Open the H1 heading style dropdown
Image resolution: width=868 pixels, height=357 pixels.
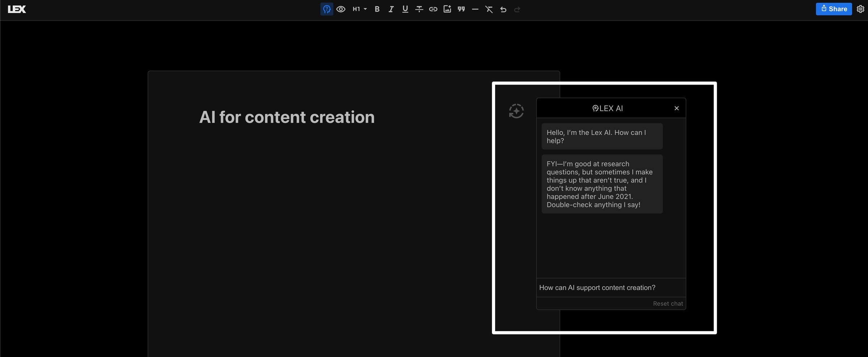coord(359,9)
